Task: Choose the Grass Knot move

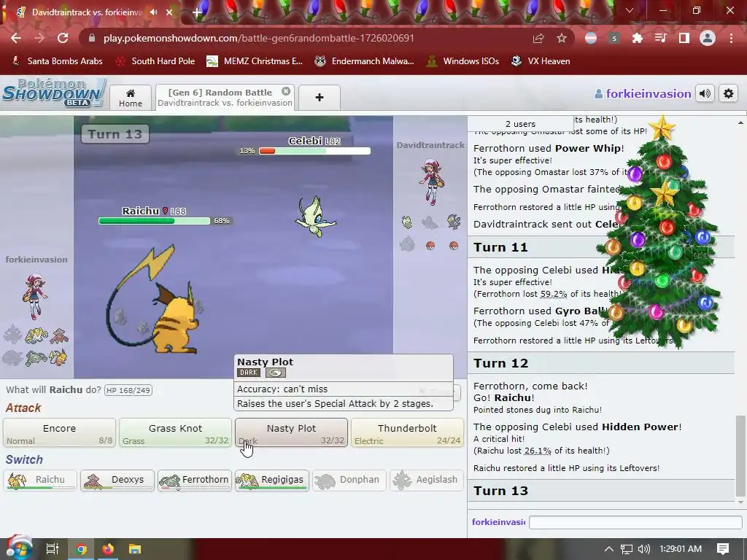Action: tap(175, 433)
